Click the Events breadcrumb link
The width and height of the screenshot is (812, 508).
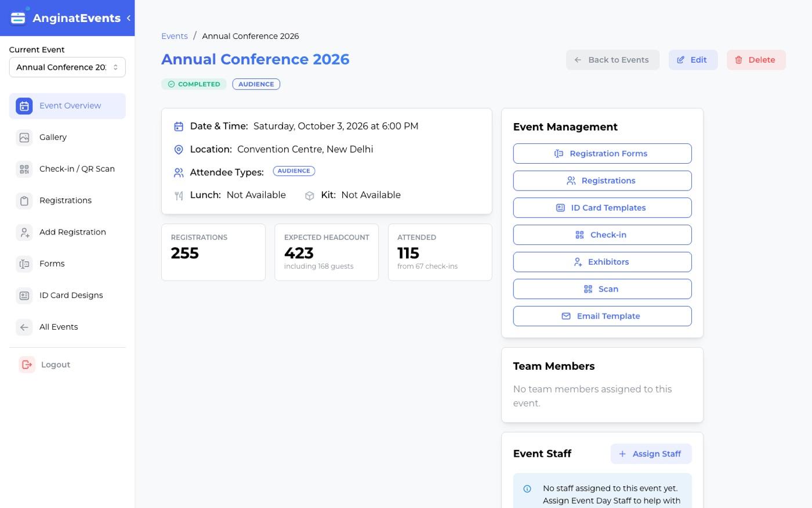175,36
